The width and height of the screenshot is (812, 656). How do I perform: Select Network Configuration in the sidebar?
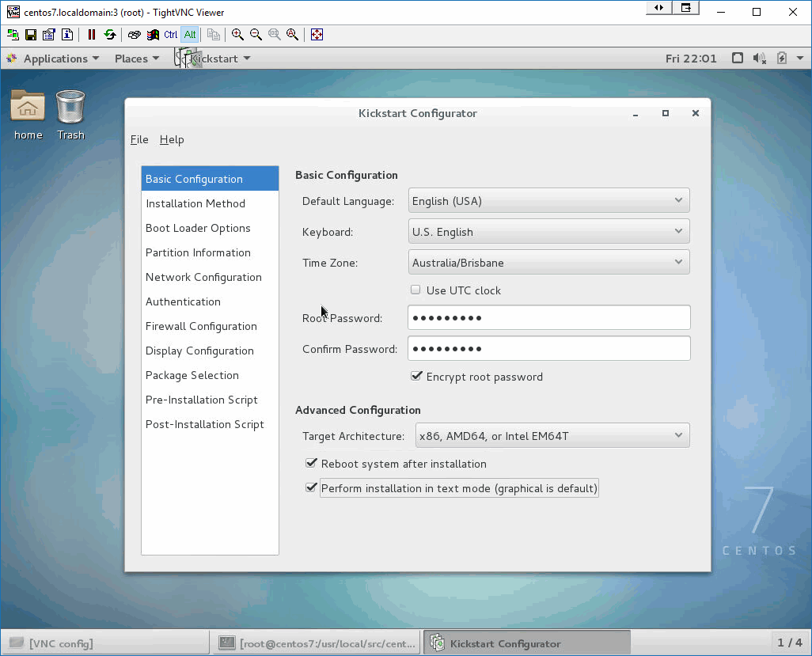(210, 277)
